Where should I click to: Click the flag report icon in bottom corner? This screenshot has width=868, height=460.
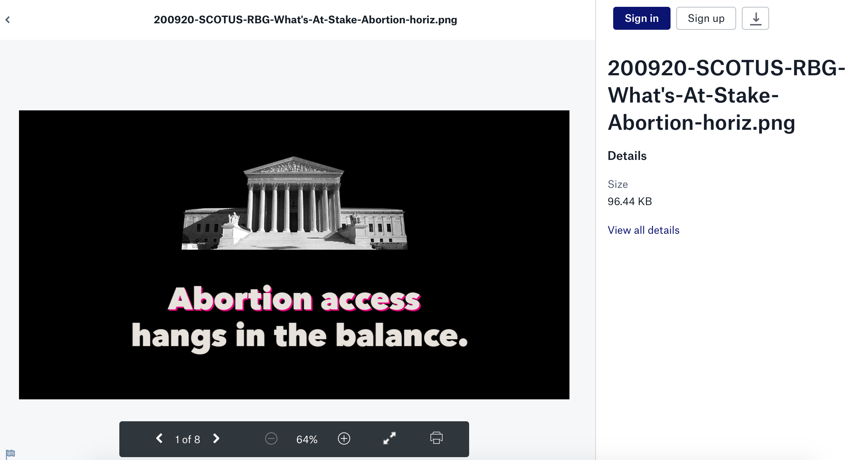[x=10, y=454]
